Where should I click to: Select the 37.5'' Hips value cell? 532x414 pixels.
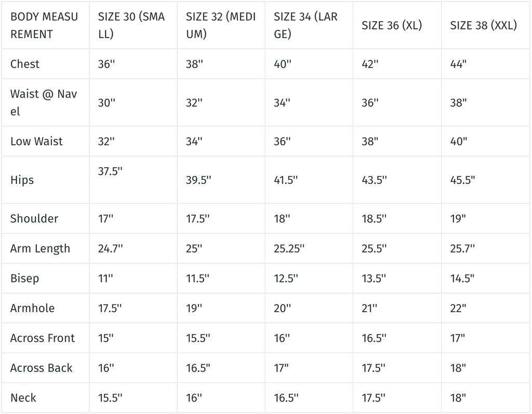[x=110, y=172]
